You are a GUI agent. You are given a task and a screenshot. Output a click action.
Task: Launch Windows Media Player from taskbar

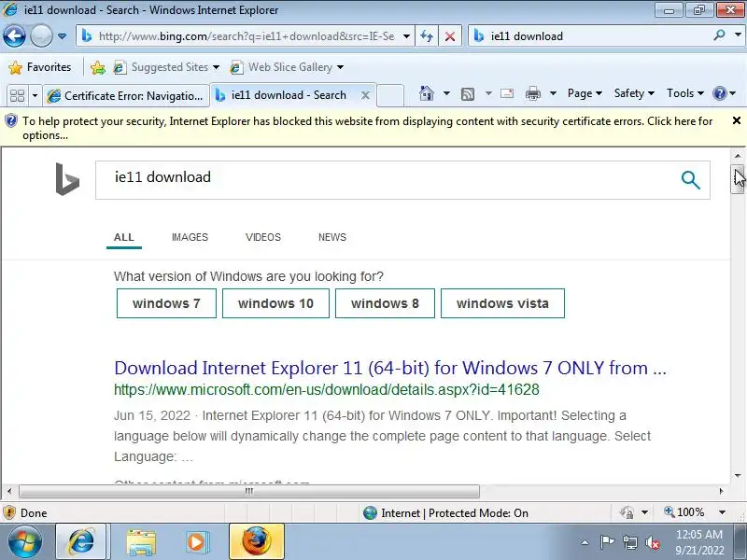coord(196,542)
